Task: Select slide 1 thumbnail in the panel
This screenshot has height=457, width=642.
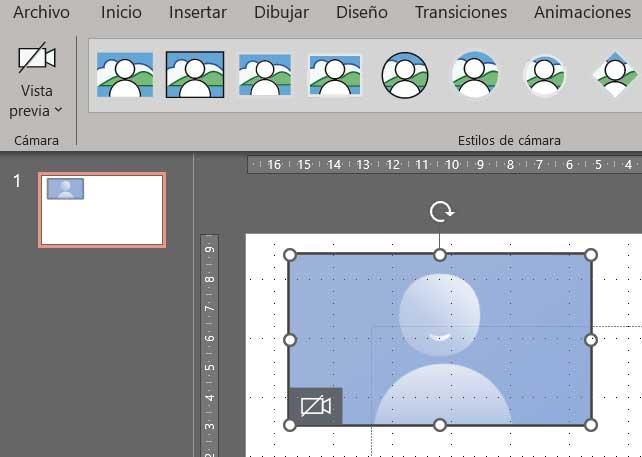Action: 102,210
